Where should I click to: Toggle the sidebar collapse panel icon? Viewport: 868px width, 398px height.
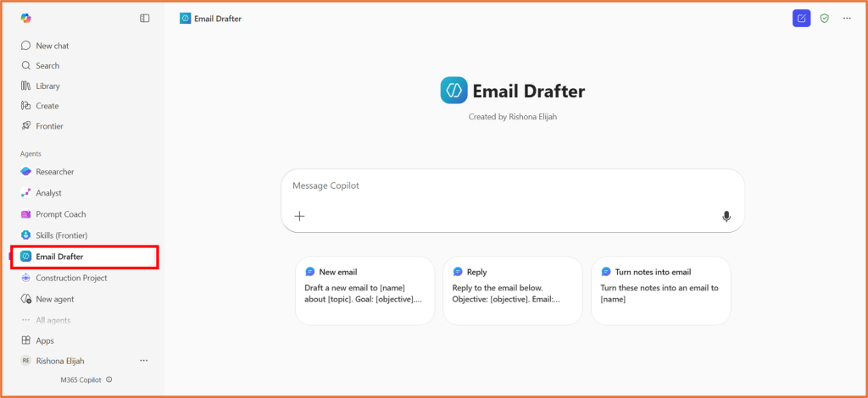tap(145, 18)
